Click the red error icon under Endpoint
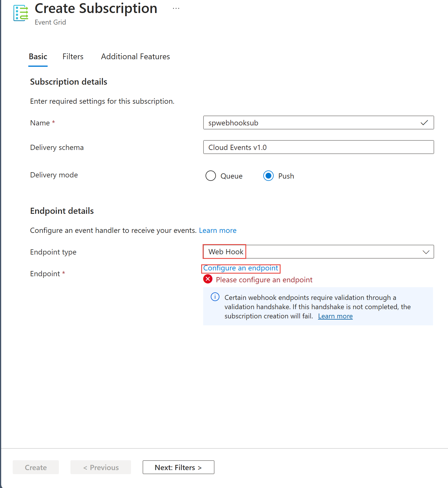This screenshot has height=488, width=448. pos(208,279)
